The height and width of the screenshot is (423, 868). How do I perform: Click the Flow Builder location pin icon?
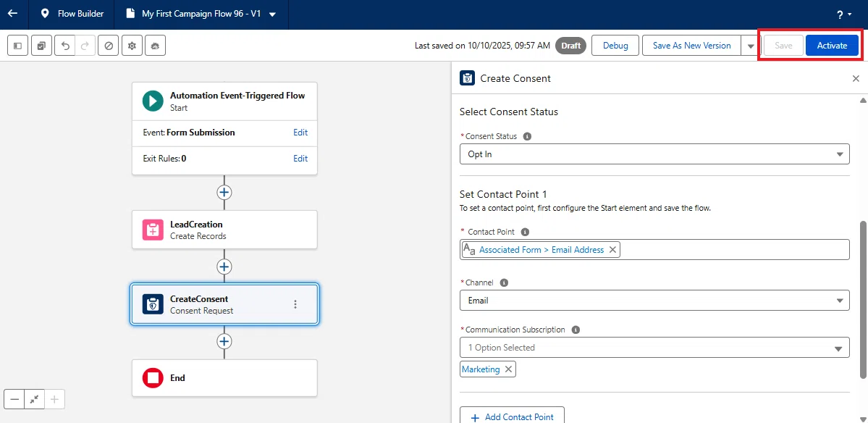point(45,14)
